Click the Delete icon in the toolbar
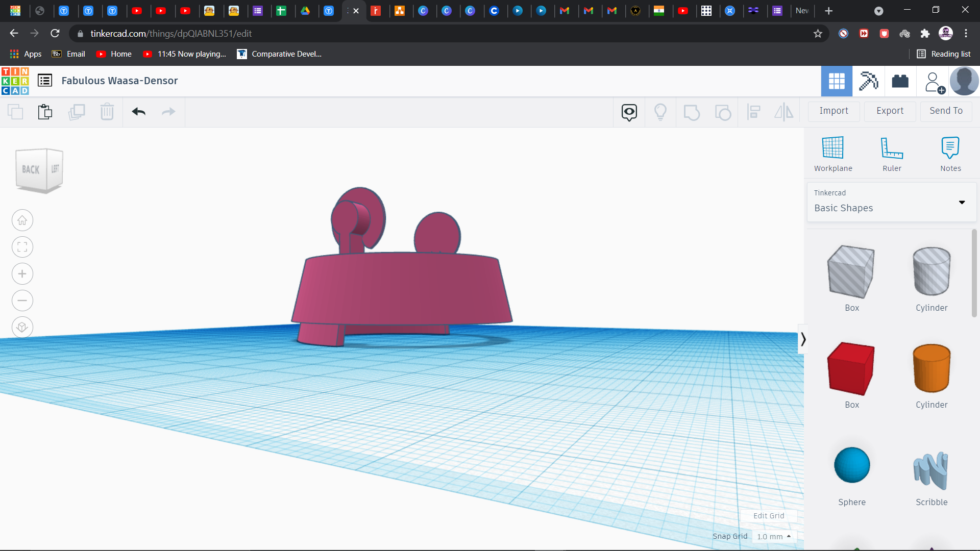The height and width of the screenshot is (551, 980). coord(107,112)
